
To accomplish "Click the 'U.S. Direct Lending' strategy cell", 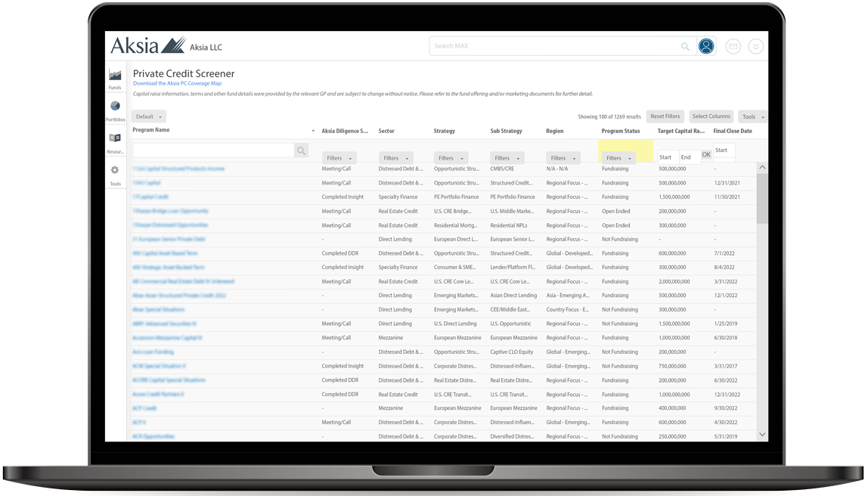I will pos(455,324).
